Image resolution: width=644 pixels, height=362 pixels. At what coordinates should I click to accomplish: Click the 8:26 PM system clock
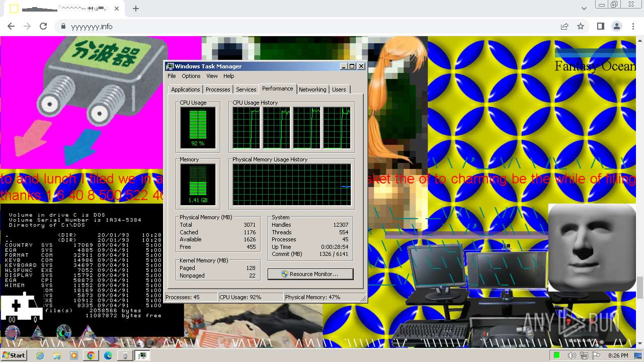618,355
